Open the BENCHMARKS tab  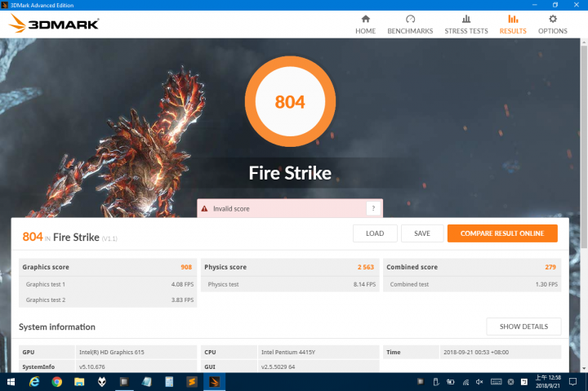(x=410, y=24)
